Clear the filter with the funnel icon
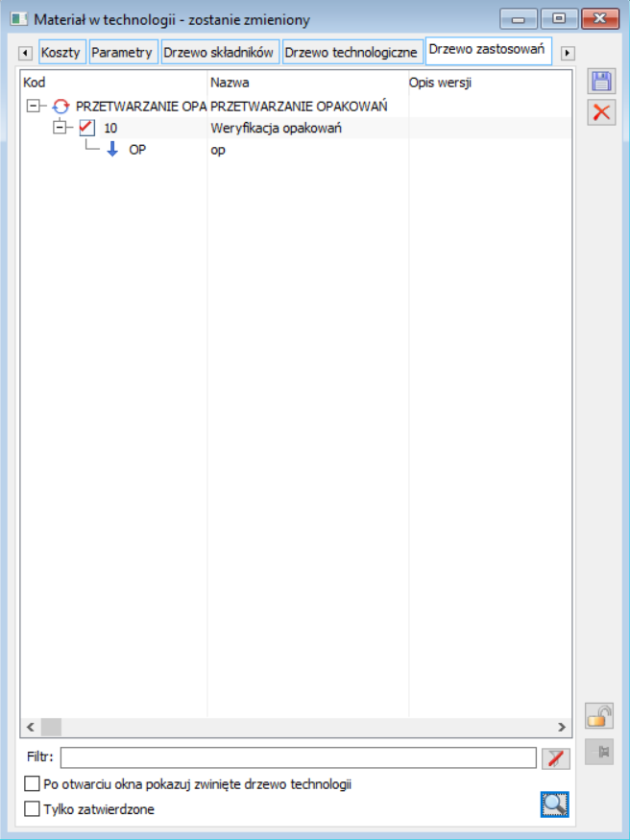 tap(555, 758)
